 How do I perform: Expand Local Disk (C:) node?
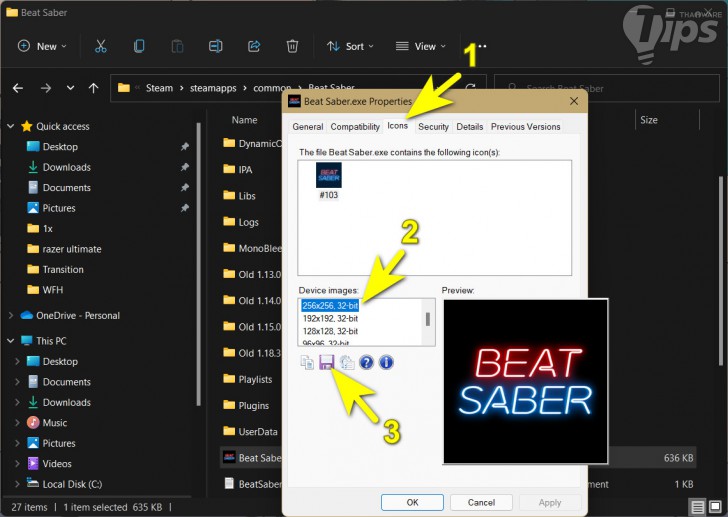18,484
